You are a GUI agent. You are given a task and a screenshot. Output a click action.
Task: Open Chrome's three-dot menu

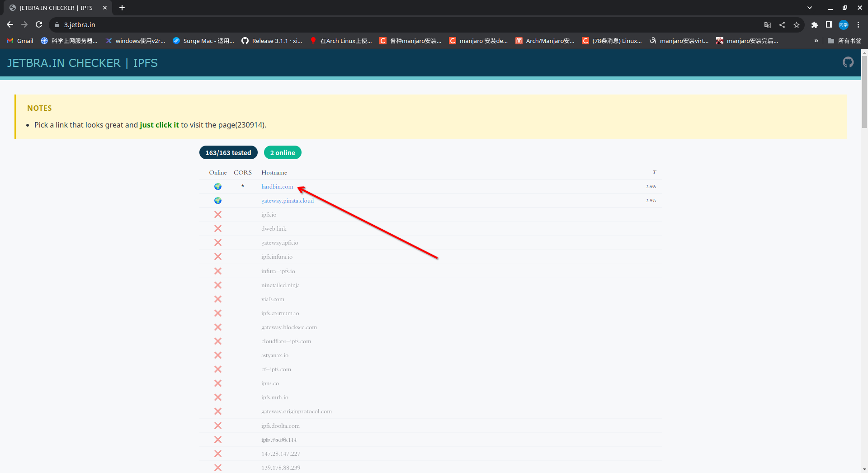858,25
